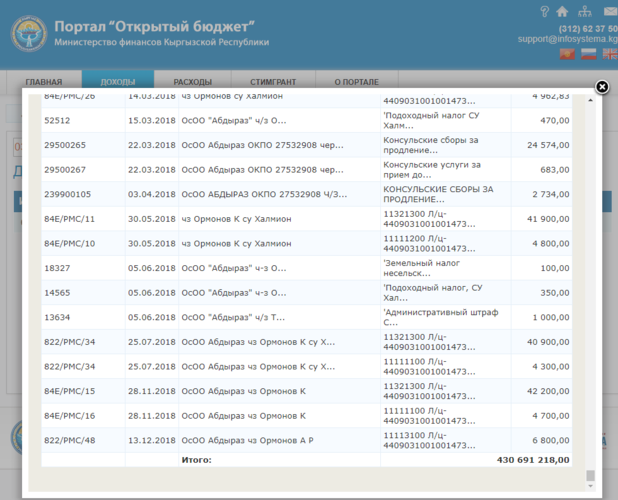Switch to the РАСХОДЫ tab
The width and height of the screenshot is (618, 500).
pyautogui.click(x=192, y=82)
